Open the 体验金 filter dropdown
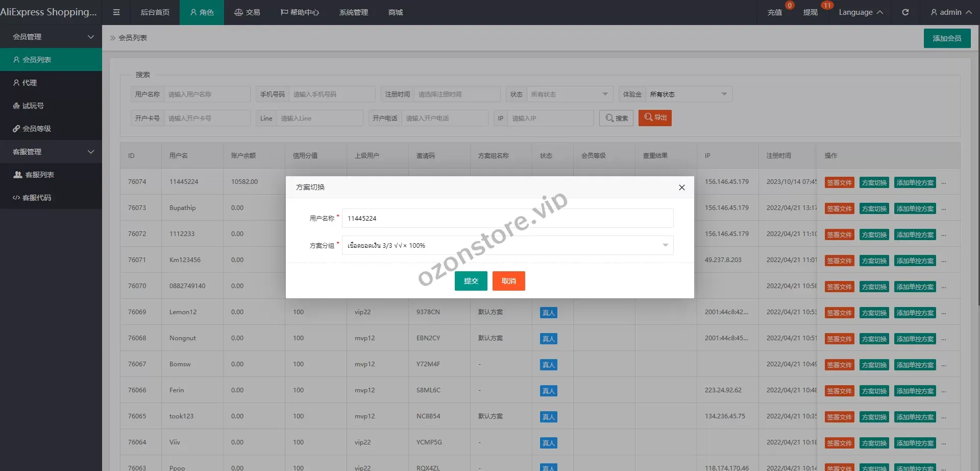The image size is (980, 471). (x=688, y=95)
